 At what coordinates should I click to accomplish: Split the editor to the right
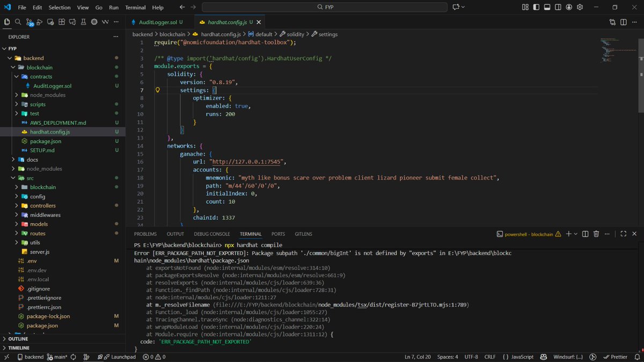tap(624, 22)
